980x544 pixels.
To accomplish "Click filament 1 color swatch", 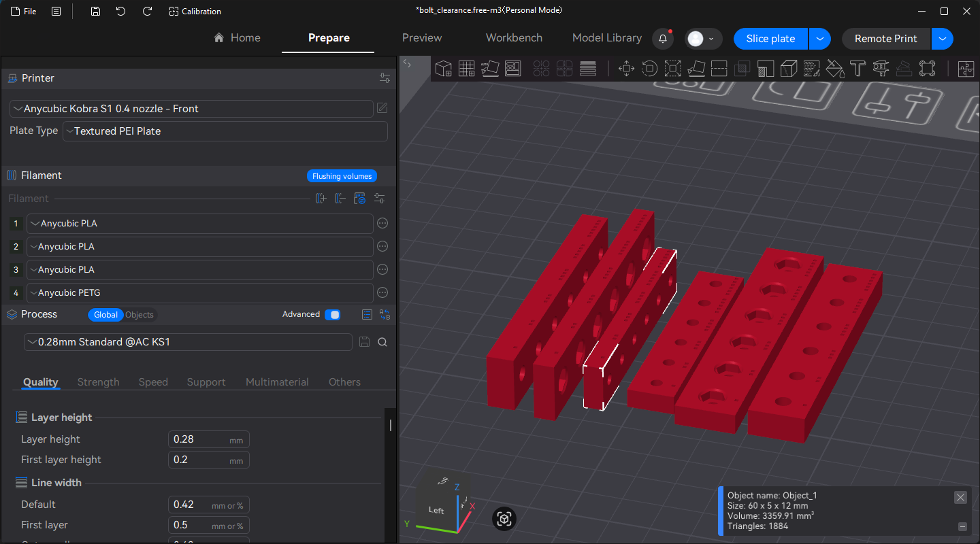I will click(16, 224).
